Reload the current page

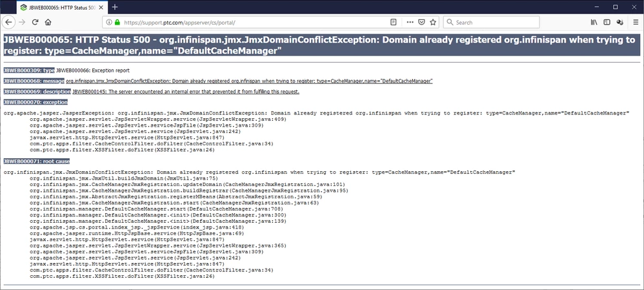[35, 22]
